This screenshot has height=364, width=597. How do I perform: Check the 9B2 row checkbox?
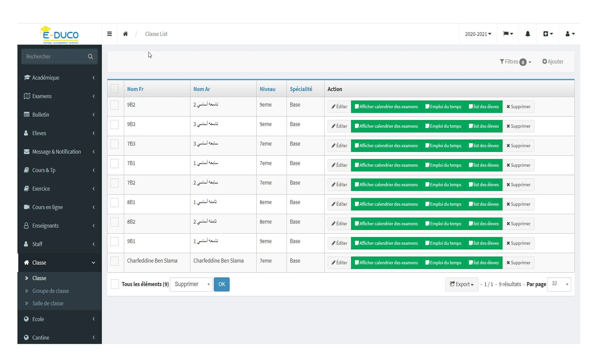[114, 105]
